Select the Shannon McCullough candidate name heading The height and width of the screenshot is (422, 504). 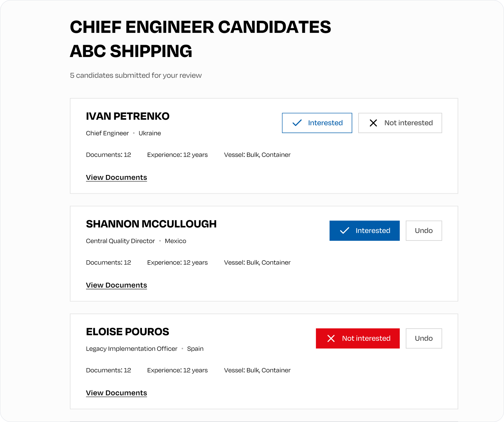tap(151, 224)
